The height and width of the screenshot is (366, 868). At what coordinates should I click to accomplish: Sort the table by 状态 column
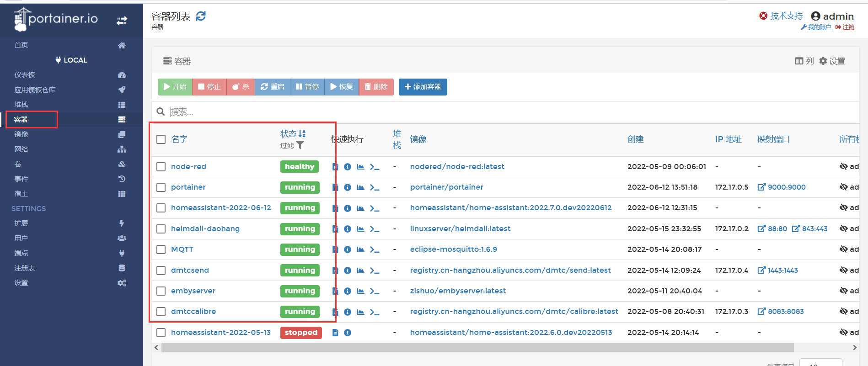pos(289,133)
